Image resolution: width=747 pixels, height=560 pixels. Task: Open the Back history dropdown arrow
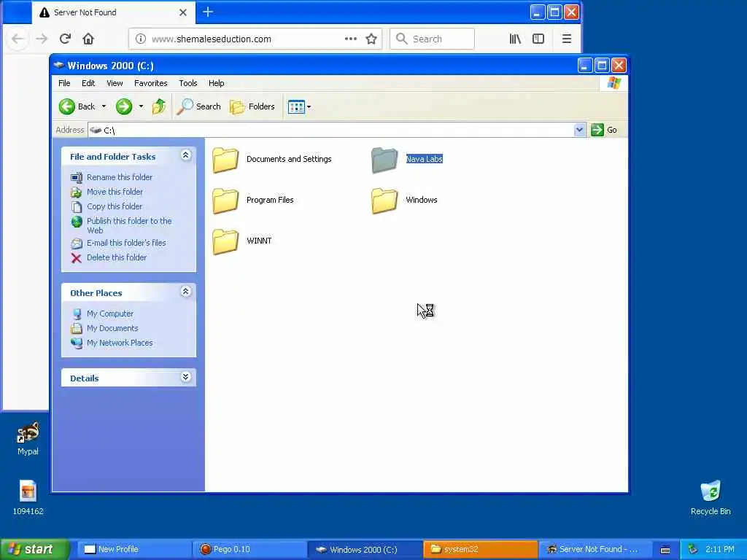coord(104,106)
